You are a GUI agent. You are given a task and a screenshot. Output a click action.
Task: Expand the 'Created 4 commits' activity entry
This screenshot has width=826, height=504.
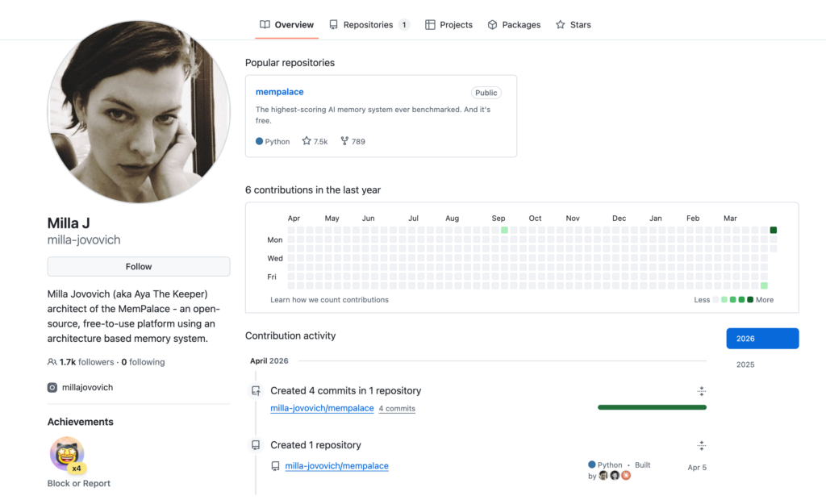pos(701,390)
